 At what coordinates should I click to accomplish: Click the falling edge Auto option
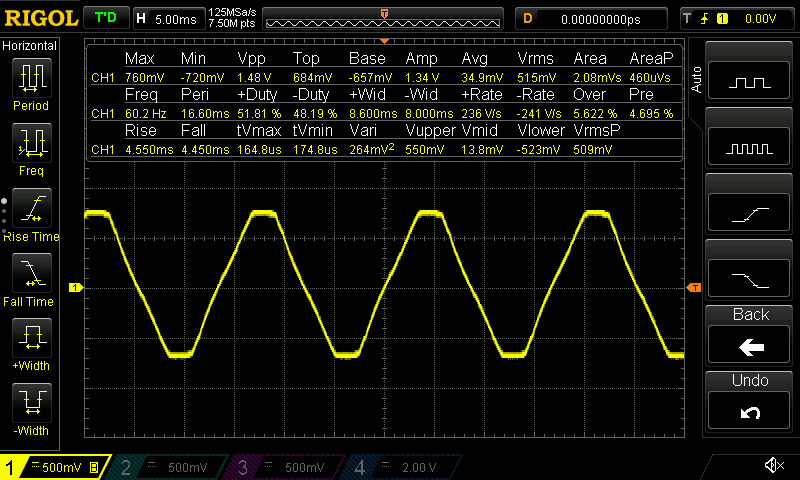click(748, 279)
